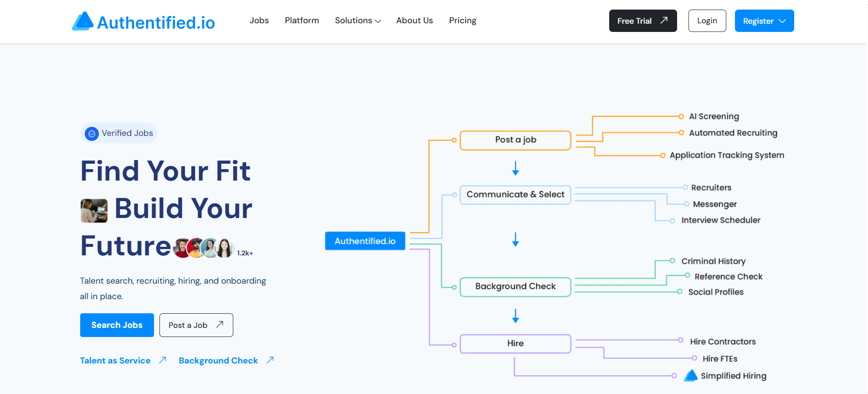Click the Hire Contractors label
This screenshot has width=868, height=394.
coord(723,342)
